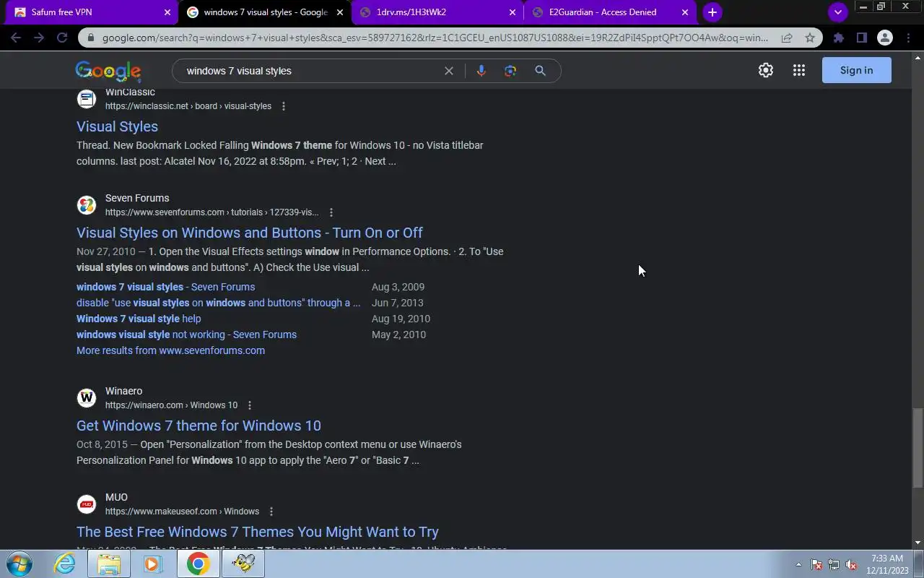Viewport: 924px width, 578px height.
Task: Open Get Windows 7 theme for Windows 10
Action: pos(199,426)
